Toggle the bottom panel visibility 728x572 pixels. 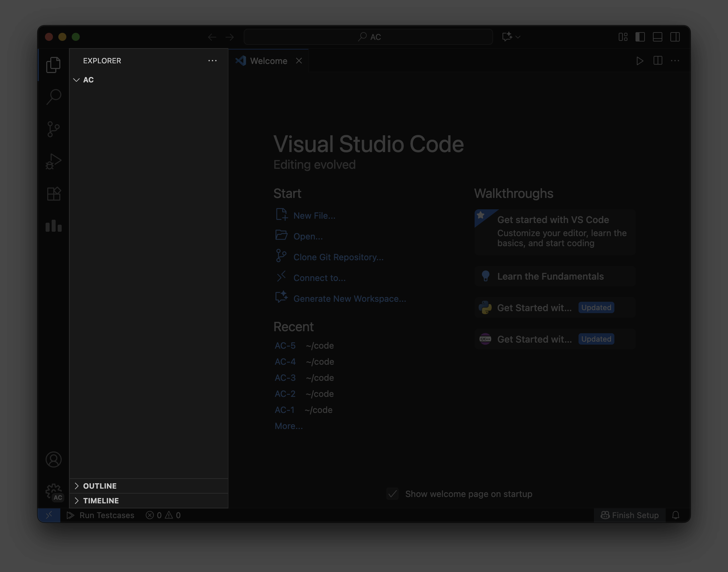click(658, 37)
